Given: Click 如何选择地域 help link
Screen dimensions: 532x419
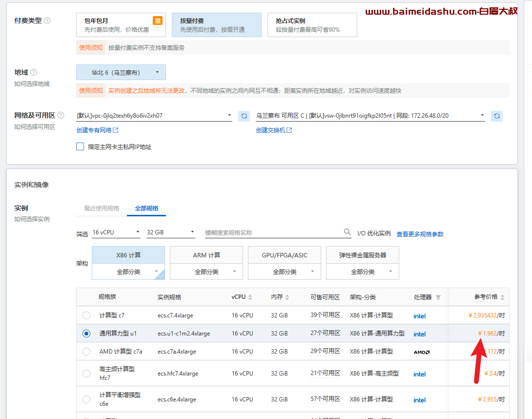Looking at the screenshot, I should 32,84.
